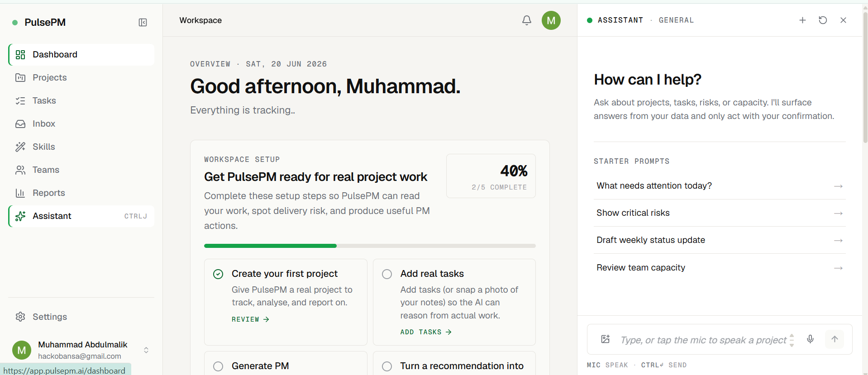Viewport: 868px width, 375px height.
Task: Click the Projects folder icon
Action: point(20,78)
